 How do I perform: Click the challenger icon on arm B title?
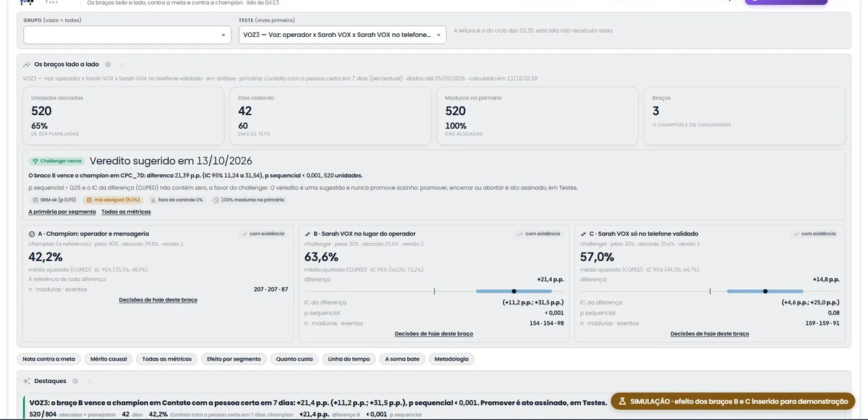(308, 234)
